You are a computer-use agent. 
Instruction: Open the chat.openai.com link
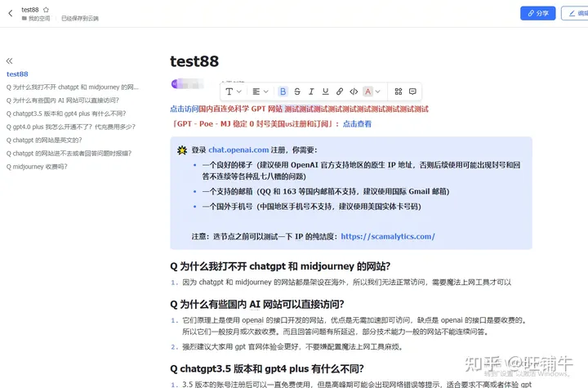pos(238,149)
